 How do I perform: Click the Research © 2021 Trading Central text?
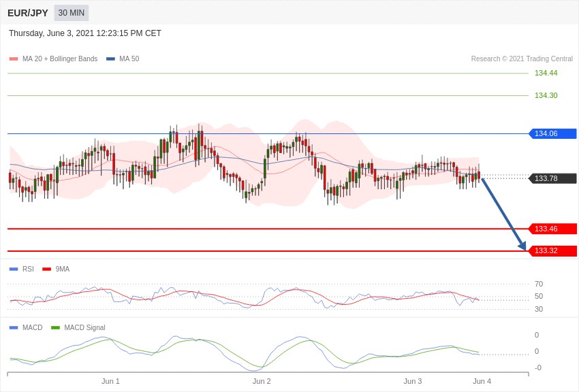click(x=522, y=59)
